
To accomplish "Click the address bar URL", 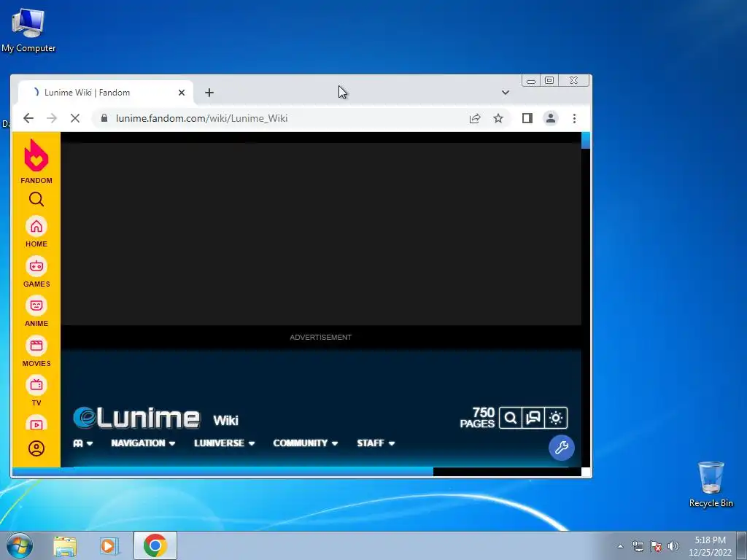I will click(201, 118).
